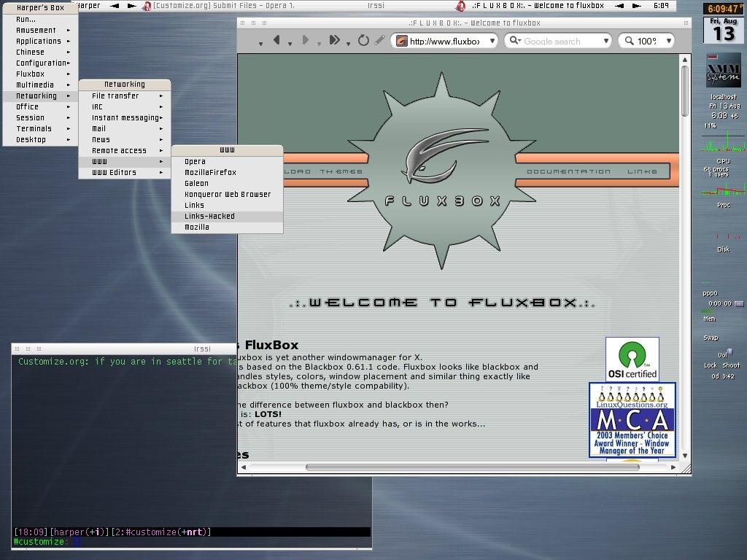Click the OSI certified badge

(632, 359)
